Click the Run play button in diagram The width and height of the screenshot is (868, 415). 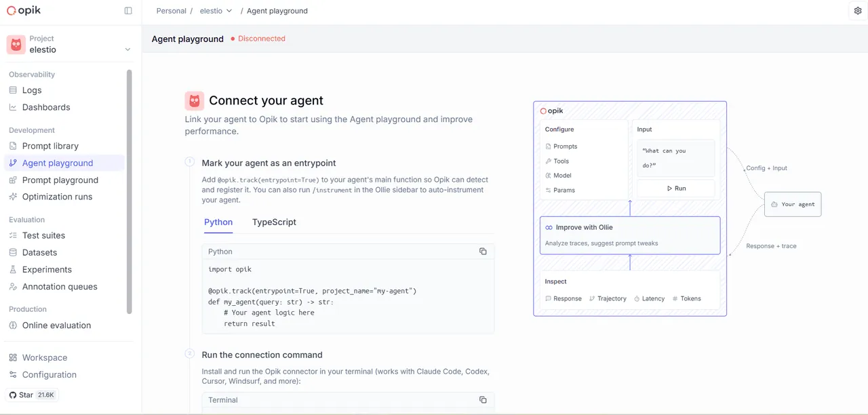coord(676,189)
